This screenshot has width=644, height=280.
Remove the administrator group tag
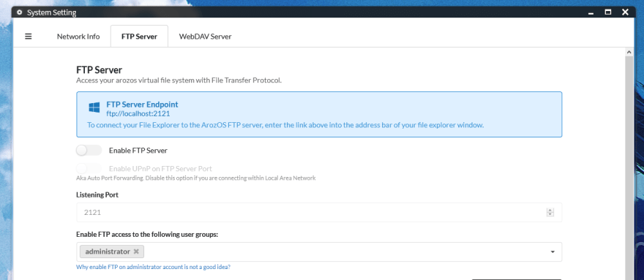(136, 251)
